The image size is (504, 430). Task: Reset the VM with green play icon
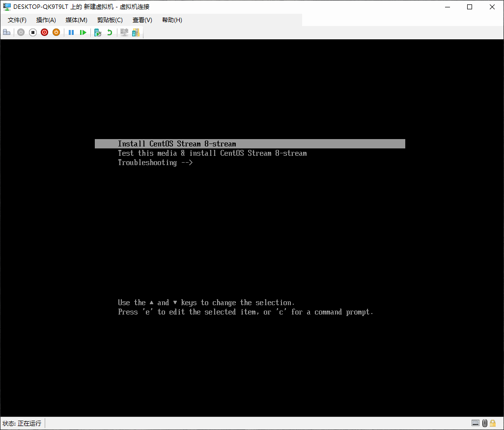pos(83,32)
